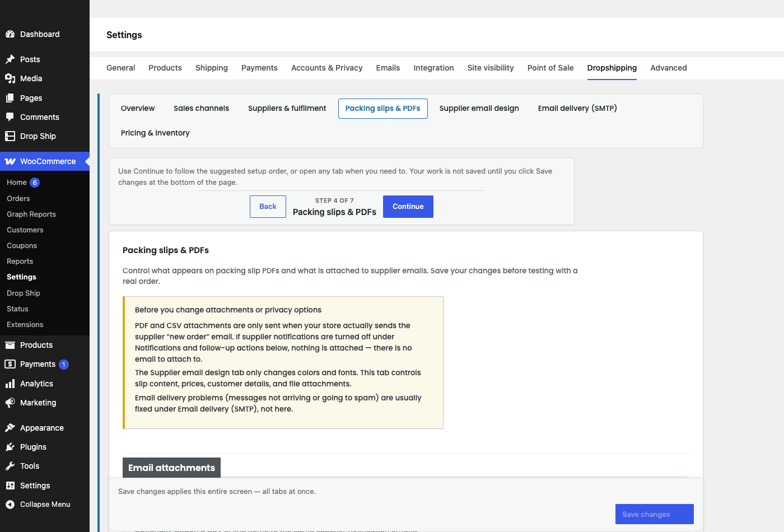
Task: Click the Payments notification badge 1
Action: pos(64,365)
